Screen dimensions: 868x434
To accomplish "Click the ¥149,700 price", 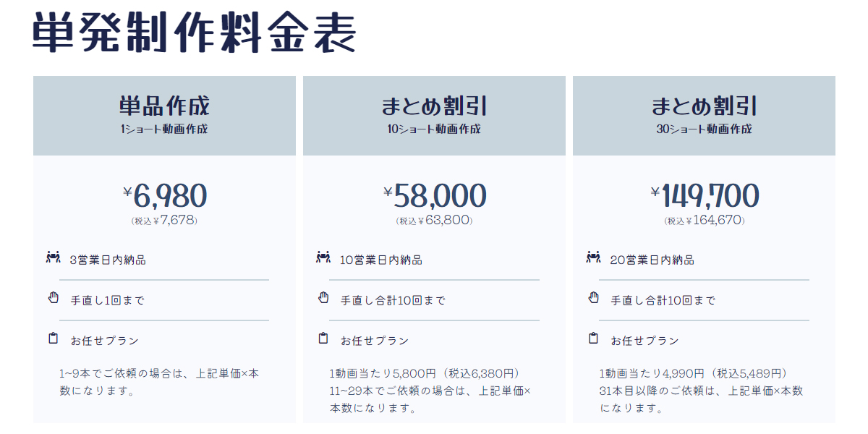I will pyautogui.click(x=705, y=195).
